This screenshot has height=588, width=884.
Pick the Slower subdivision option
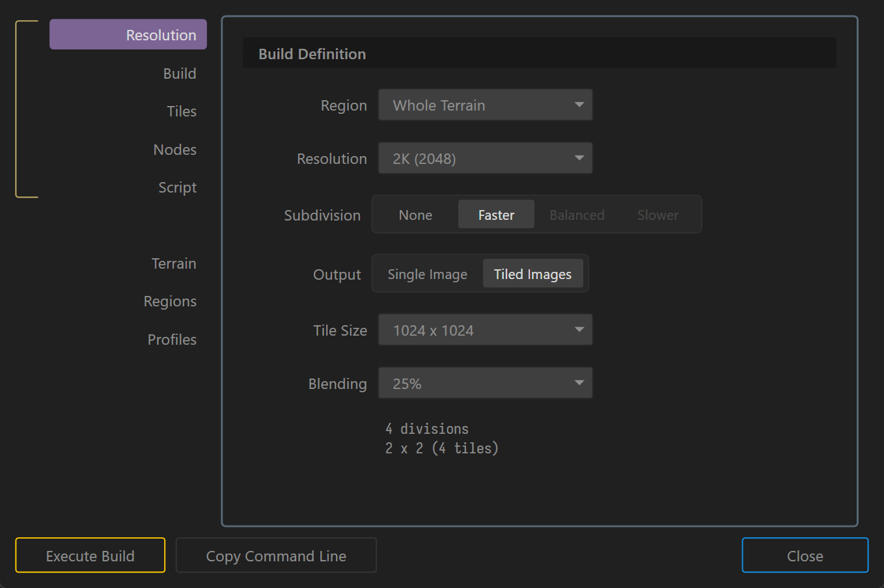(657, 215)
